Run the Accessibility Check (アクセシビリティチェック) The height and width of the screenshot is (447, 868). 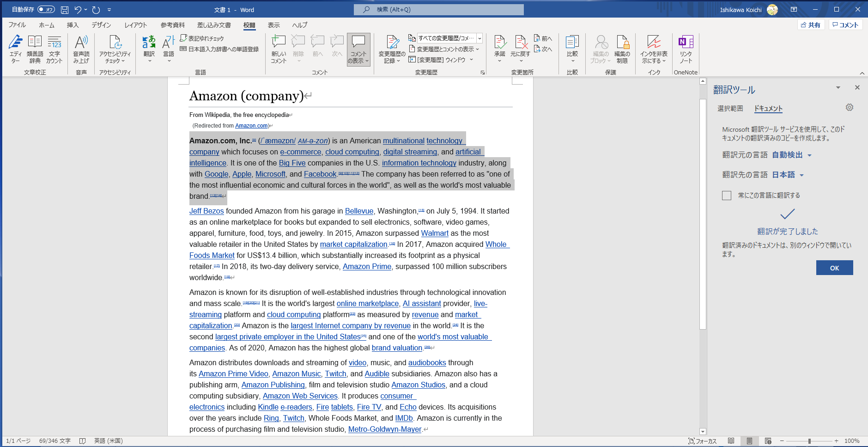point(115,49)
